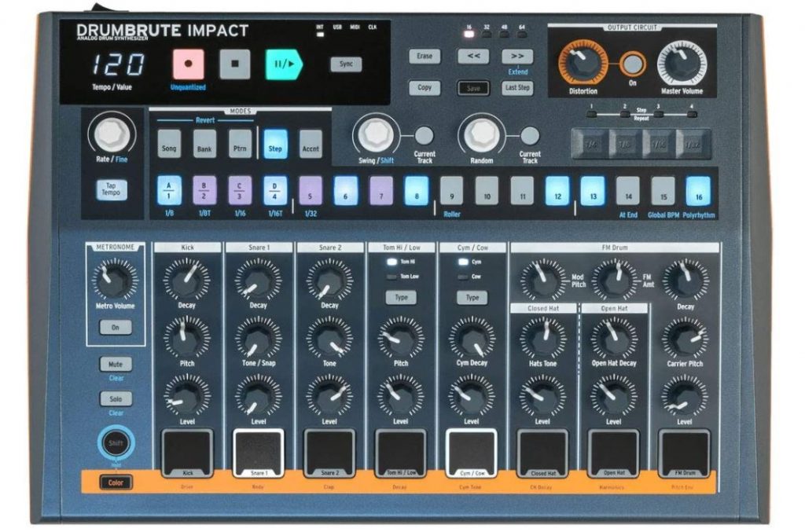The image size is (805, 532).
Task: Start playback with the Play/Pause button
Action: click(284, 64)
